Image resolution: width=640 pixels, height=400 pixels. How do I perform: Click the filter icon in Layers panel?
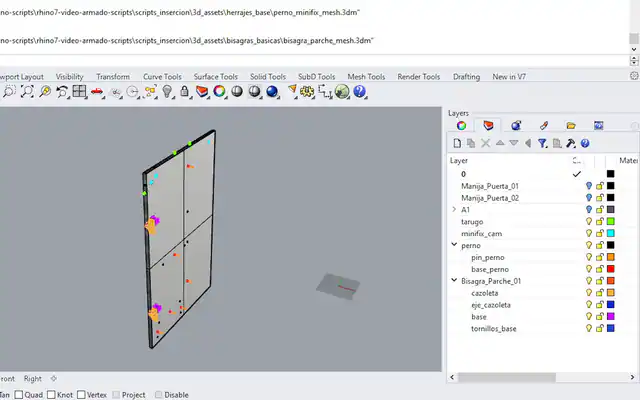[542, 143]
